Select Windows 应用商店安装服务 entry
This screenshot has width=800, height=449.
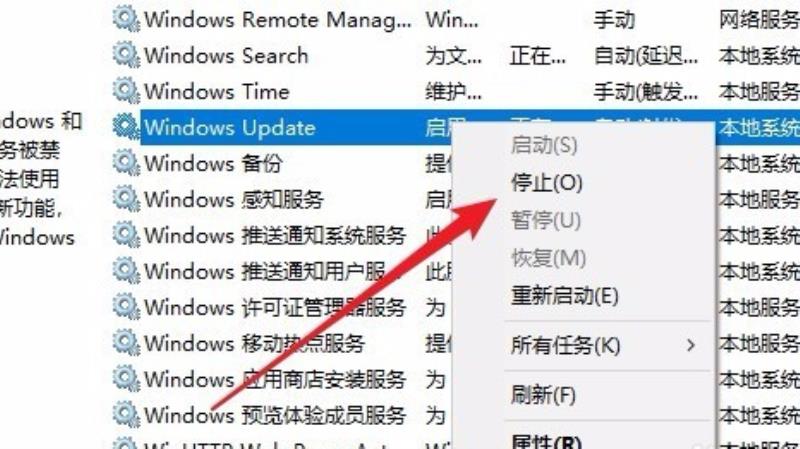pyautogui.click(x=275, y=379)
